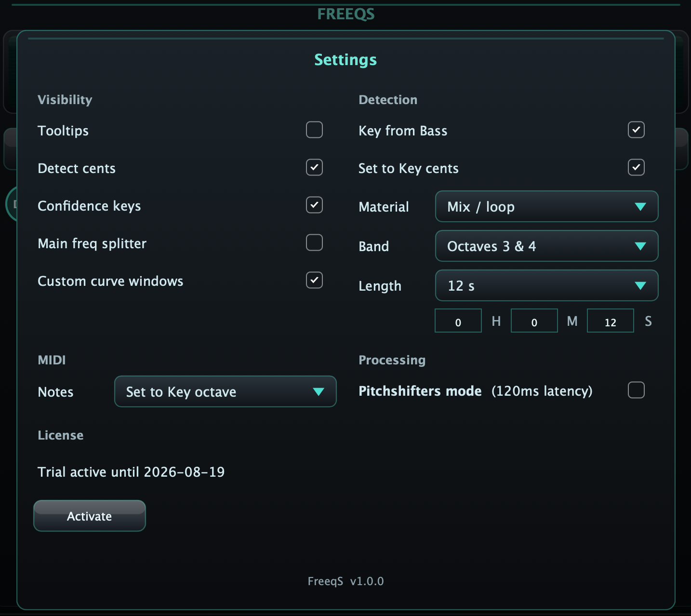Click the minutes input field

click(x=534, y=321)
